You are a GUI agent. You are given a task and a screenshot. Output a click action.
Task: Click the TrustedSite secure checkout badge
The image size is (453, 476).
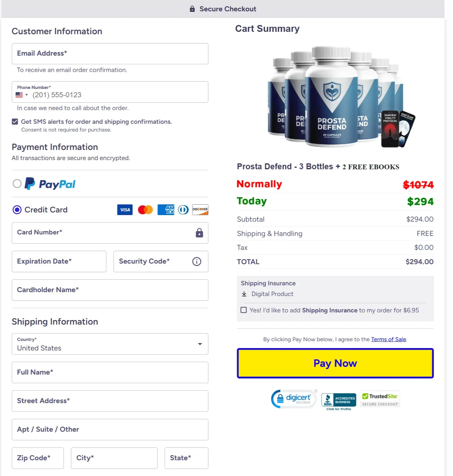[380, 399]
